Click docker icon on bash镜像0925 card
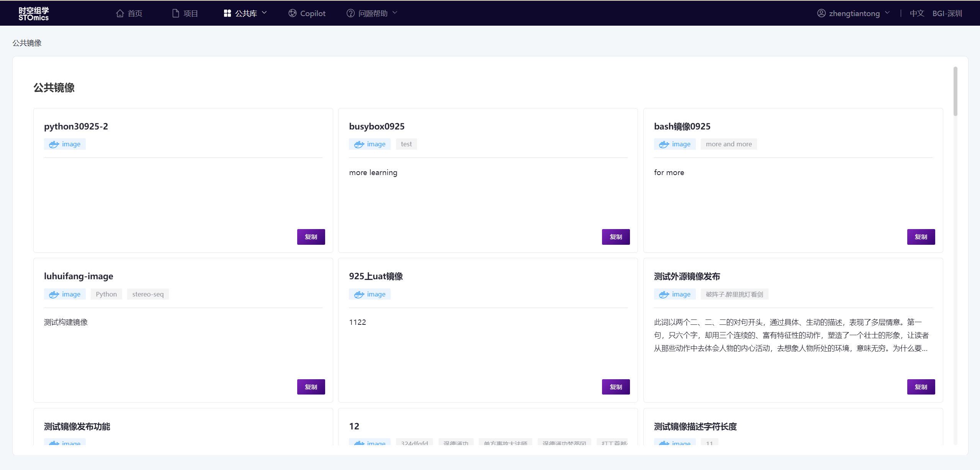 point(664,144)
